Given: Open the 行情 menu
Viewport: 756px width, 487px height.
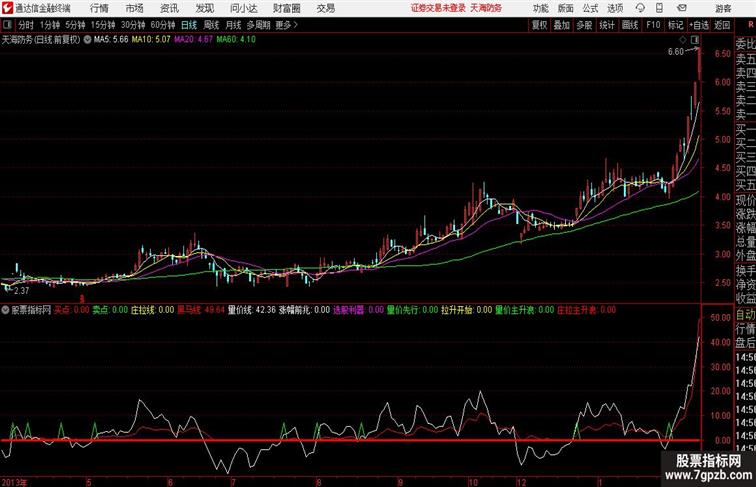Looking at the screenshot, I should point(99,8).
